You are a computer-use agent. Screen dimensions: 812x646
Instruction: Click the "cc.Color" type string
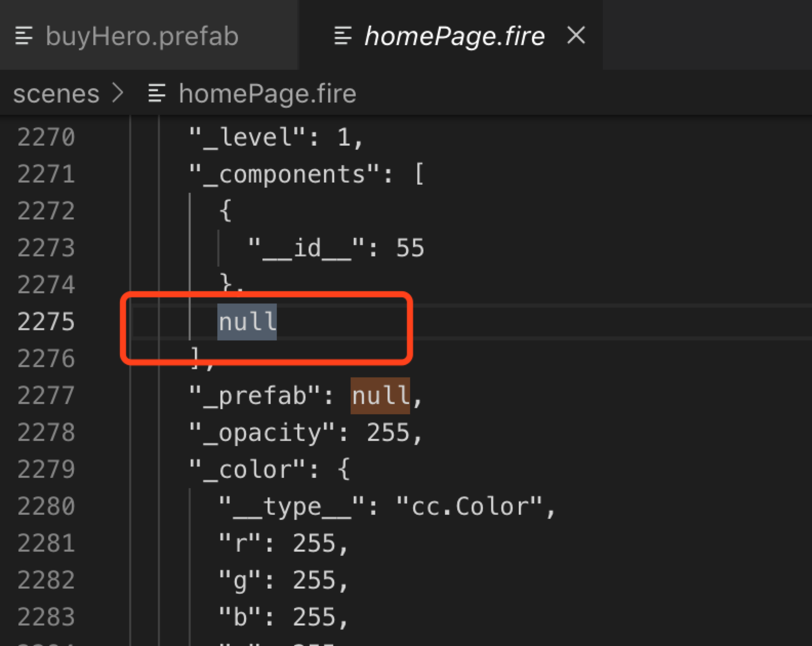click(x=470, y=507)
